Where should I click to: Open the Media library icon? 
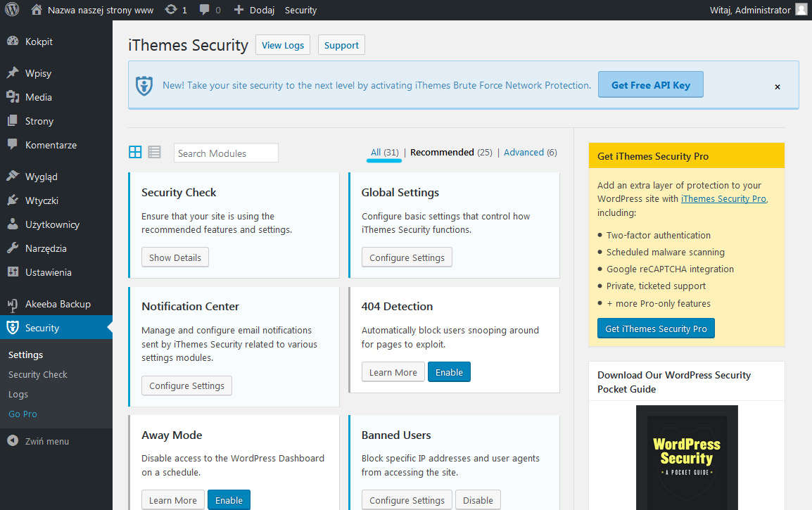[13, 97]
